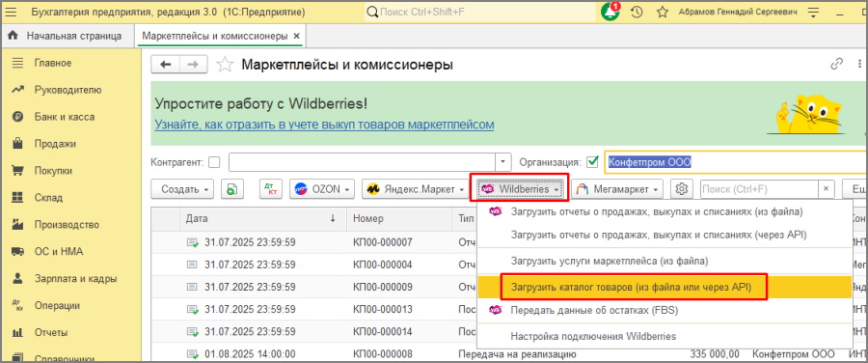Viewport: 868px width, 363px height.
Task: Select load sales reports from file
Action: (x=657, y=211)
